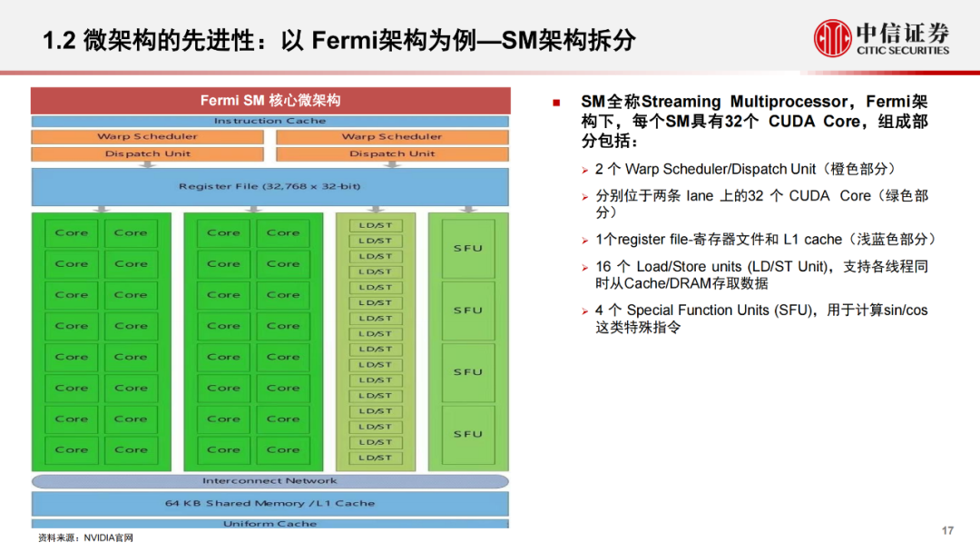Select the Uniform Cache bar
This screenshot has width=980, height=552.
click(x=270, y=524)
